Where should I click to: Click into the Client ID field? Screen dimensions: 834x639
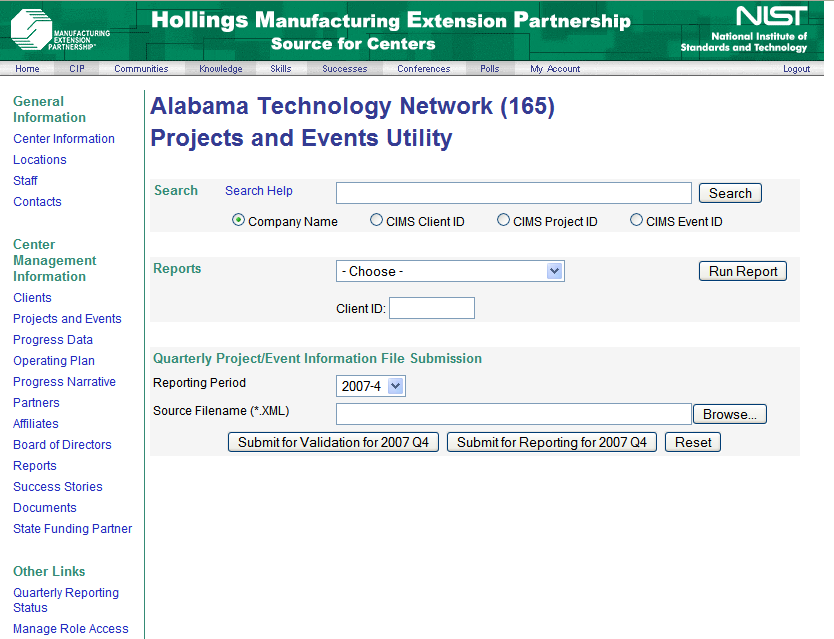[431, 308]
